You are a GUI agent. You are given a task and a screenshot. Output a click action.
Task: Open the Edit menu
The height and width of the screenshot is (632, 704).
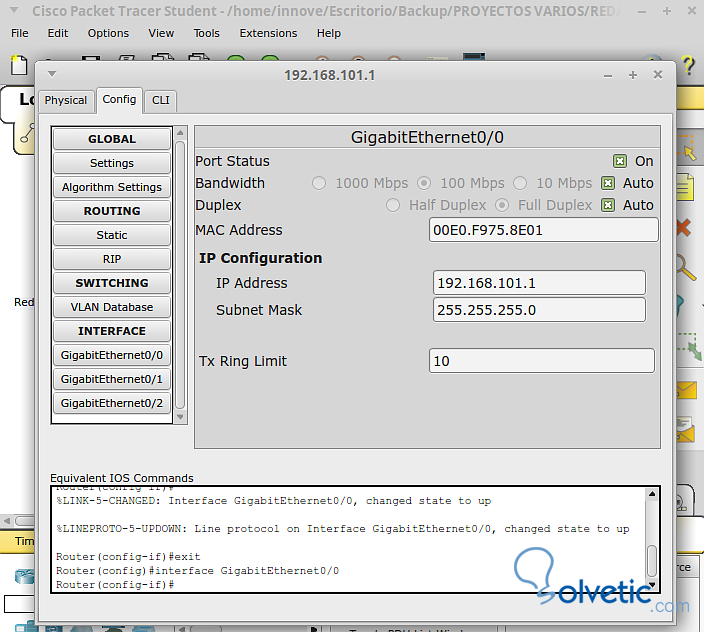58,33
